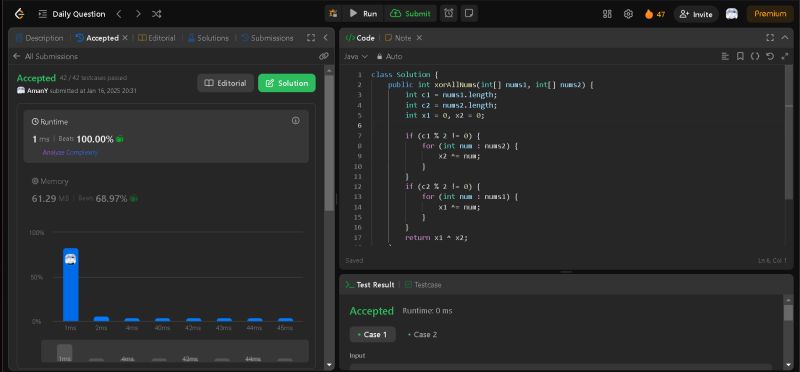Image resolution: width=800 pixels, height=372 pixels.
Task: Copy the submission link icon
Action: click(x=323, y=56)
